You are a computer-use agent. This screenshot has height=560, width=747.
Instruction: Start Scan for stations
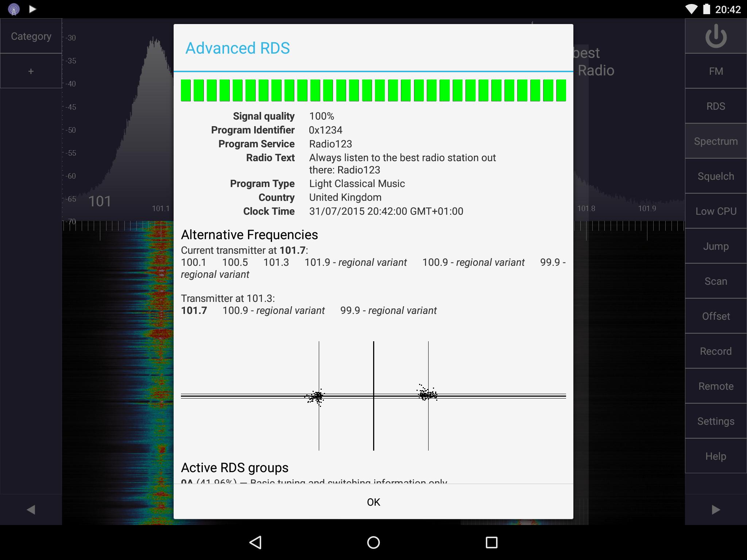point(715,281)
